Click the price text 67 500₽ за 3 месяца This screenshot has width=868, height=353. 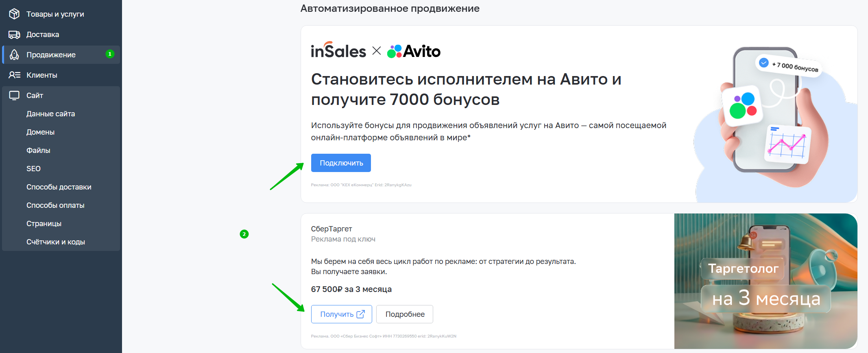(x=351, y=289)
